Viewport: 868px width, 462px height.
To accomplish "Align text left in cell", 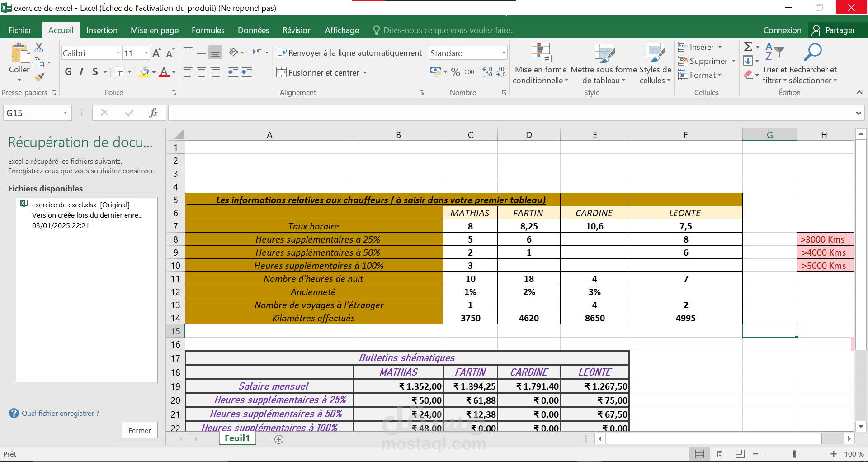I will coord(188,72).
